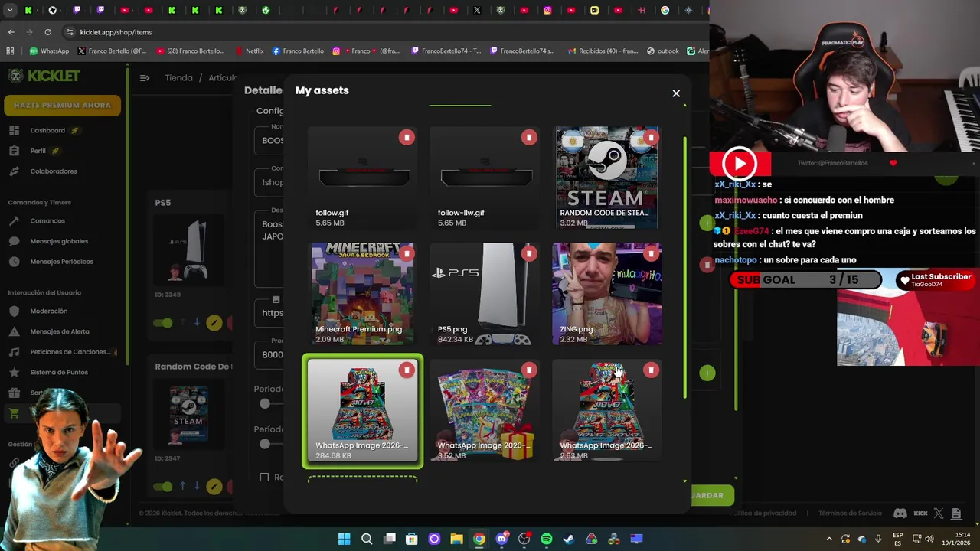
Task: Expand the system tray hidden icons chevron
Action: point(828,539)
